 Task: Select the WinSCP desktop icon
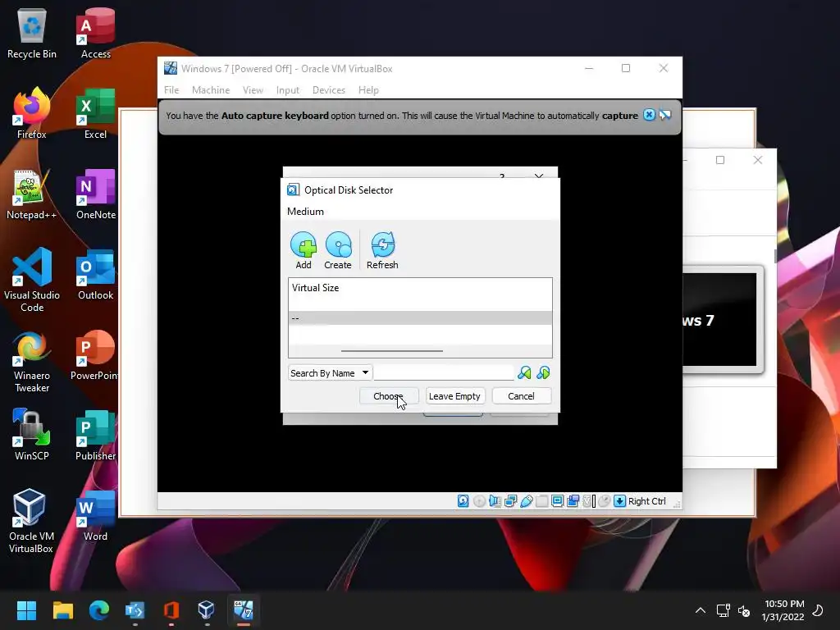pyautogui.click(x=32, y=435)
